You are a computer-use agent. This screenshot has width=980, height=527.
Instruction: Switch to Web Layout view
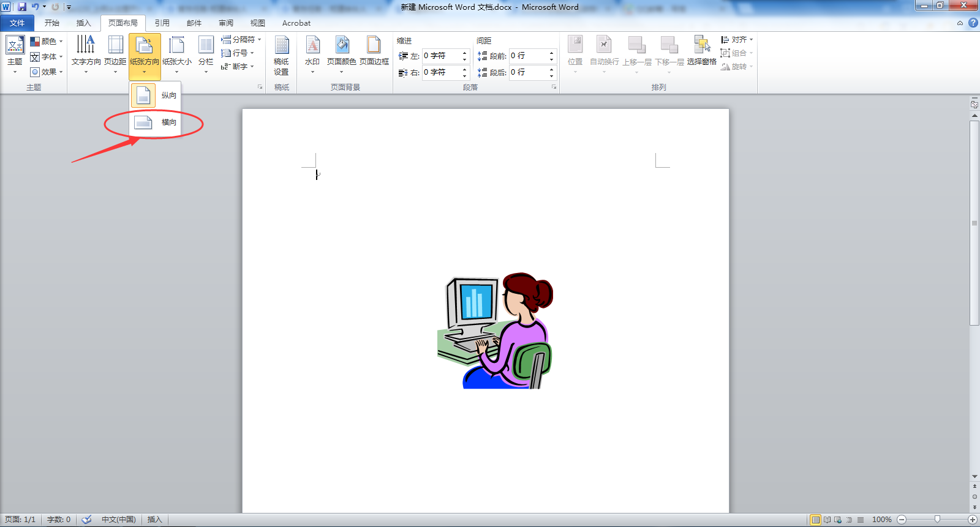click(x=838, y=520)
